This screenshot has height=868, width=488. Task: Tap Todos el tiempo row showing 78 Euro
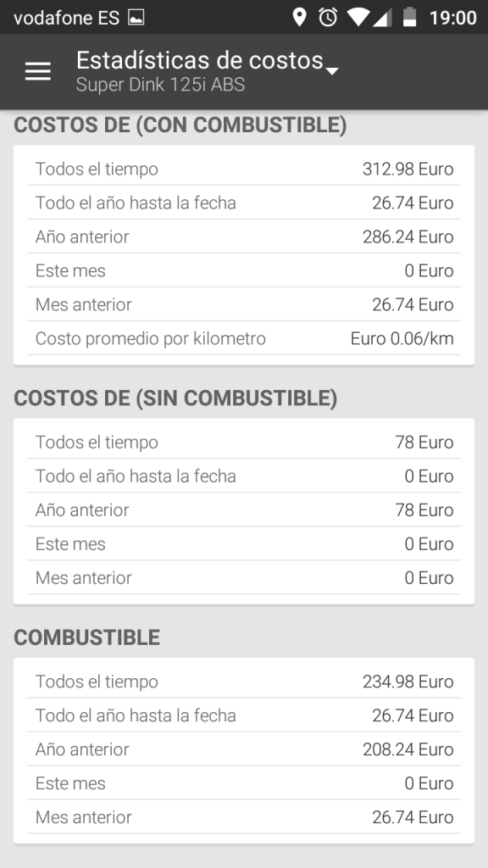click(x=244, y=442)
